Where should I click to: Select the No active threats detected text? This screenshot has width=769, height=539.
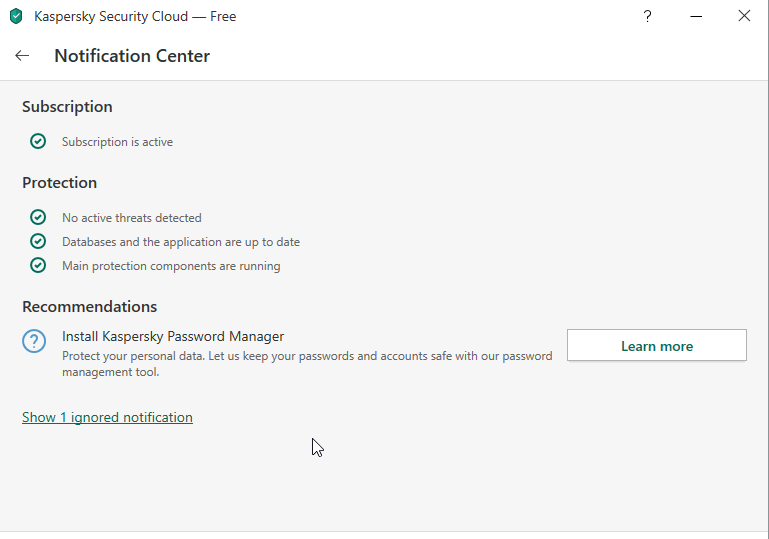131,217
